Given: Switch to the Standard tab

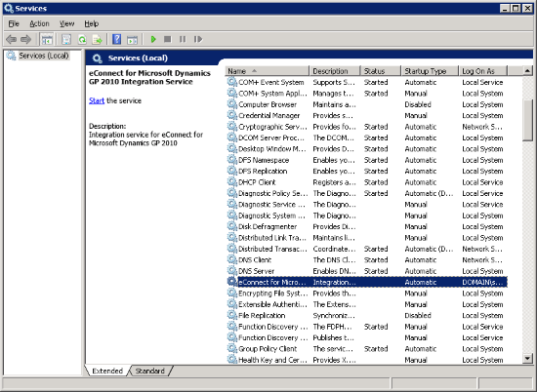Looking at the screenshot, I should click(150, 371).
